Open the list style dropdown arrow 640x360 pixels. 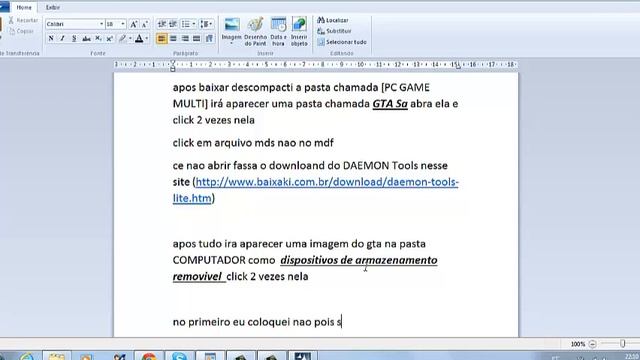(194, 24)
